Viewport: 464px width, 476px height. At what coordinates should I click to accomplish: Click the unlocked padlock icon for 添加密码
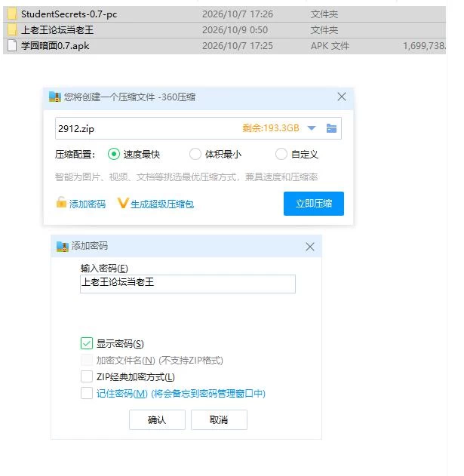(x=61, y=202)
